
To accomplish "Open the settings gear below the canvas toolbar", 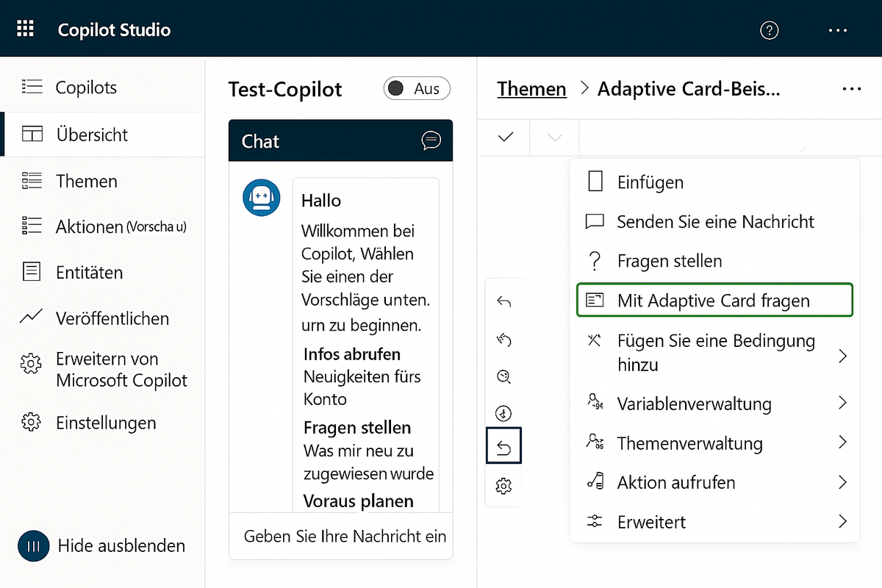I will click(503, 486).
